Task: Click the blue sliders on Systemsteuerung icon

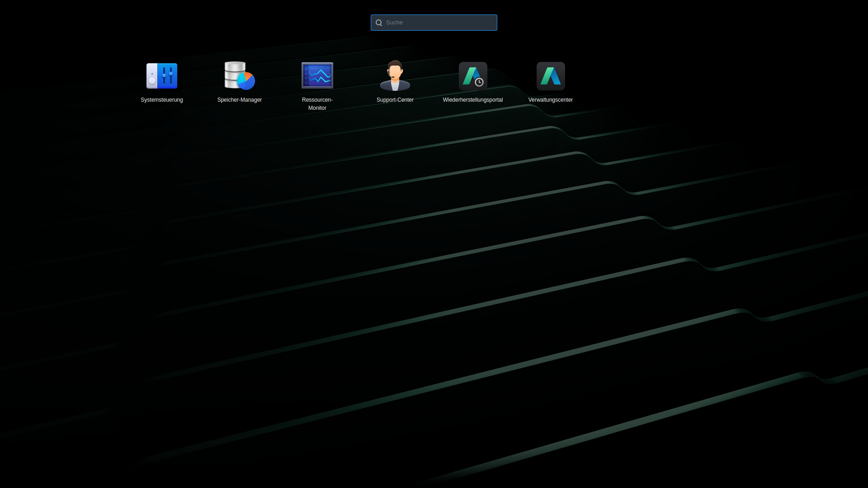Action: click(x=168, y=75)
